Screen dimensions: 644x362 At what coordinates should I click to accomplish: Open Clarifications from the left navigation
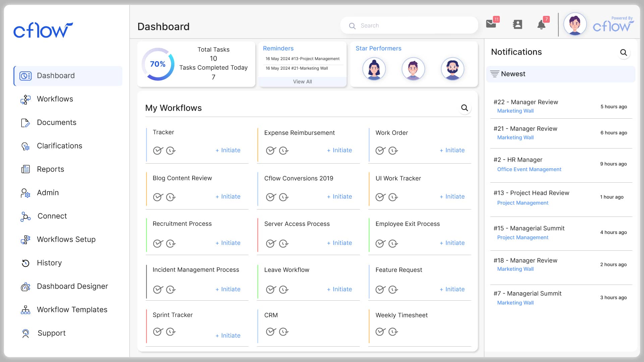[x=59, y=146]
